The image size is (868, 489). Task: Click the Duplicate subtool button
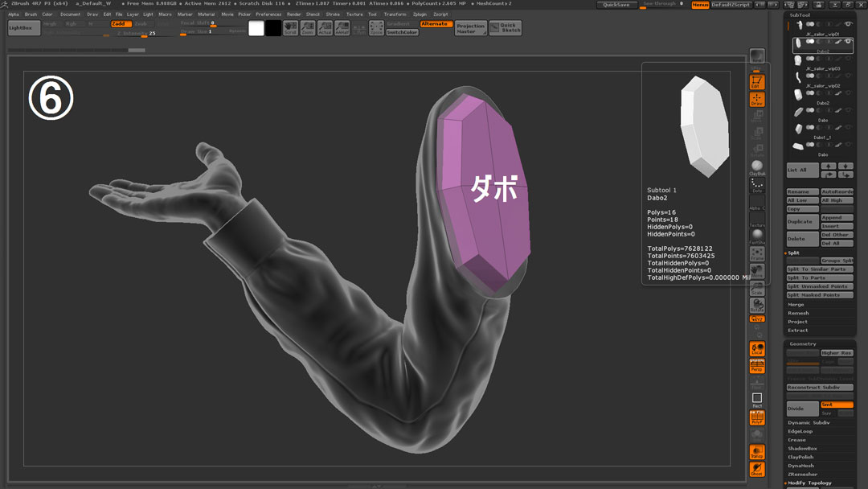click(x=803, y=221)
